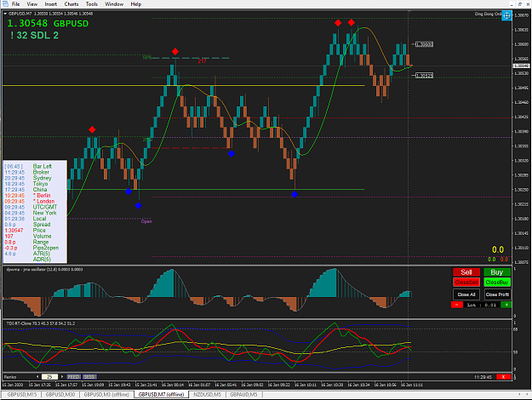Image resolution: width=532 pixels, height=400 pixels.
Task: Click the yellow 0.0 profit readout
Action: 498,249
